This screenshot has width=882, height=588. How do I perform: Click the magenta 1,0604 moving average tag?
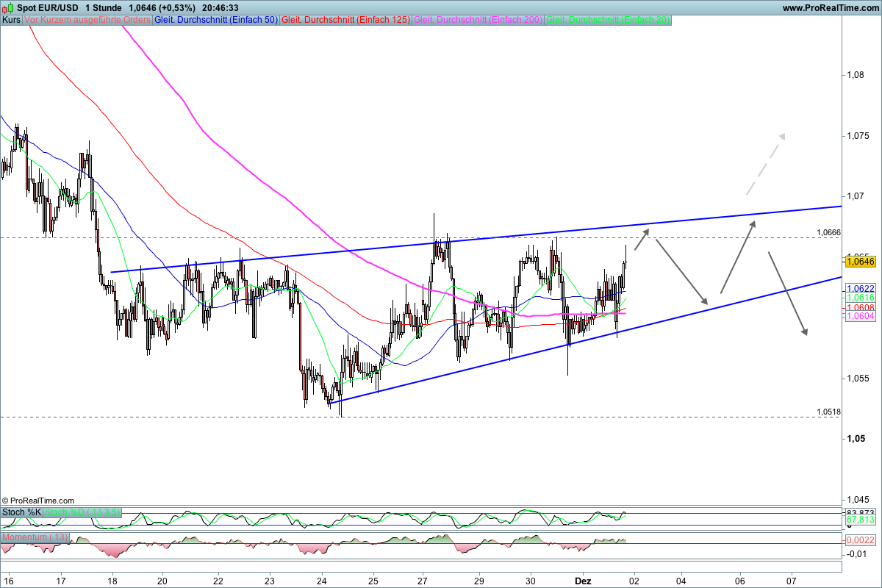(860, 315)
